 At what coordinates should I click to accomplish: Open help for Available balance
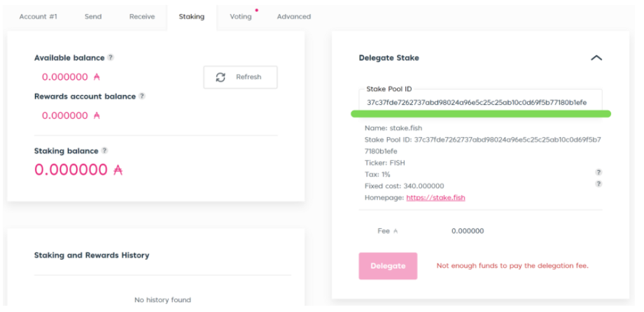click(111, 57)
